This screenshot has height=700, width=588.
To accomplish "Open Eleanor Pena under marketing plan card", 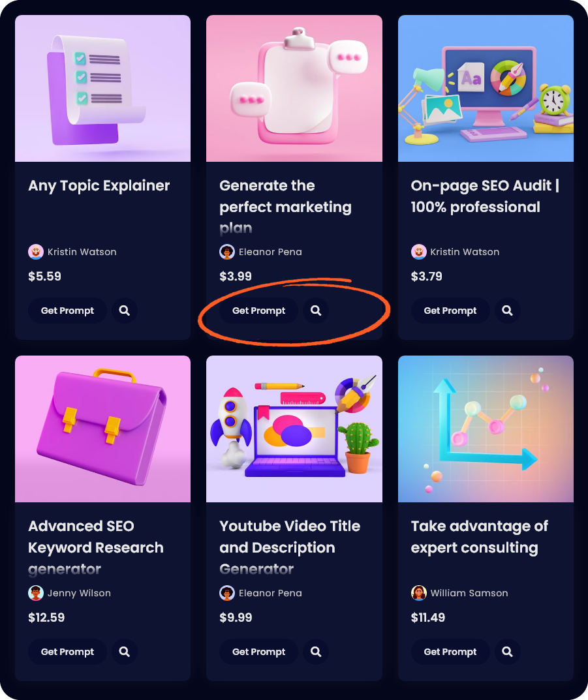I will 270,252.
